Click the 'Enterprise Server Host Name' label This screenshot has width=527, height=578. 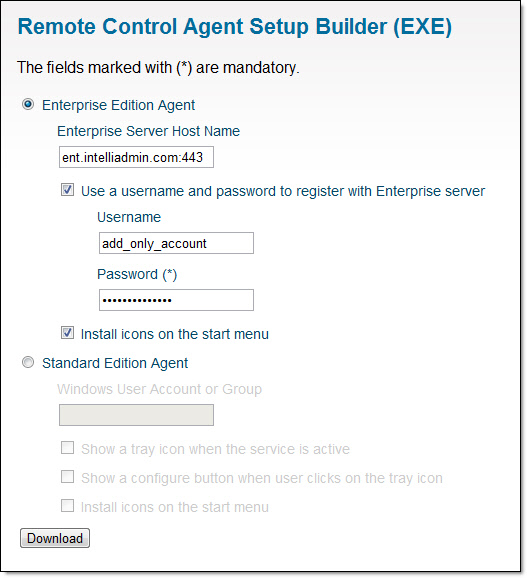tap(149, 131)
